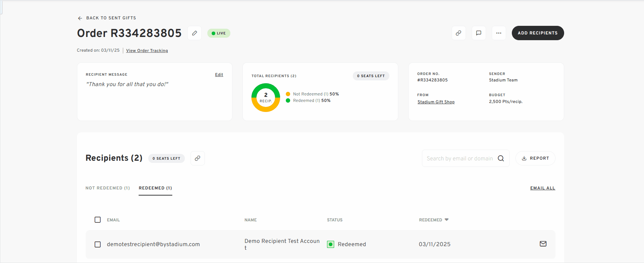
Task: Open the comment bubble icon in header
Action: pyautogui.click(x=479, y=33)
